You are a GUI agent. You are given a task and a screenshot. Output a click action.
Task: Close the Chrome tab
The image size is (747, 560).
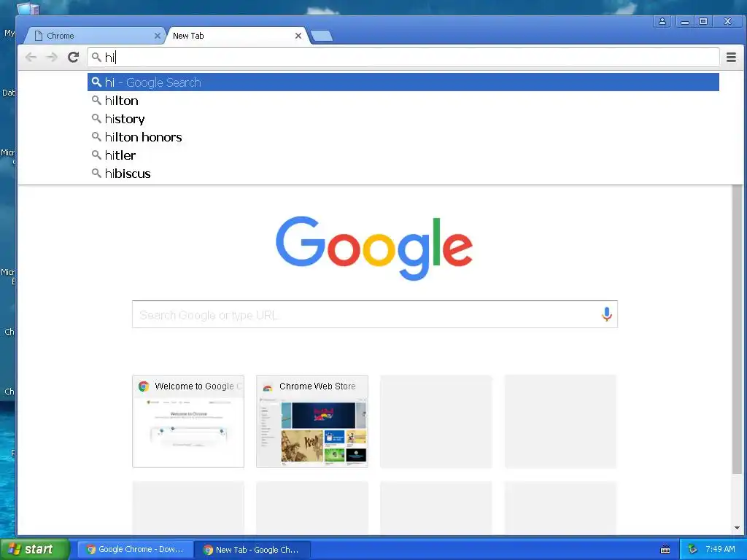[158, 36]
